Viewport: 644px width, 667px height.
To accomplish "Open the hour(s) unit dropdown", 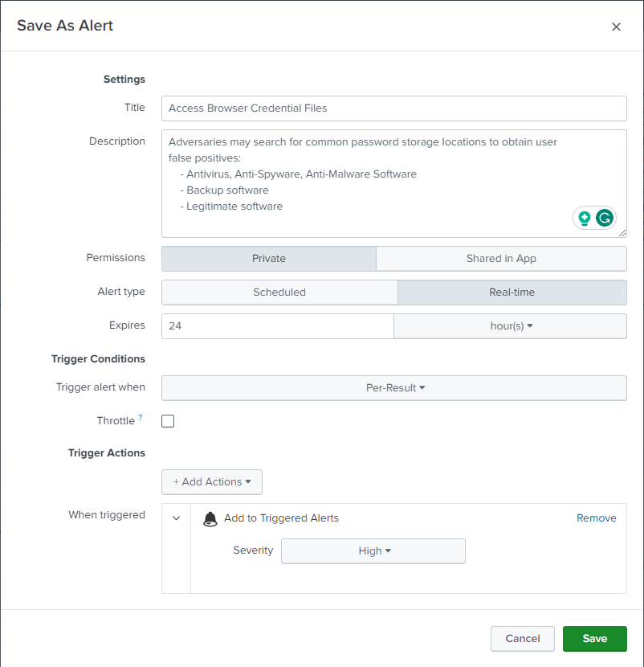I will [510, 325].
